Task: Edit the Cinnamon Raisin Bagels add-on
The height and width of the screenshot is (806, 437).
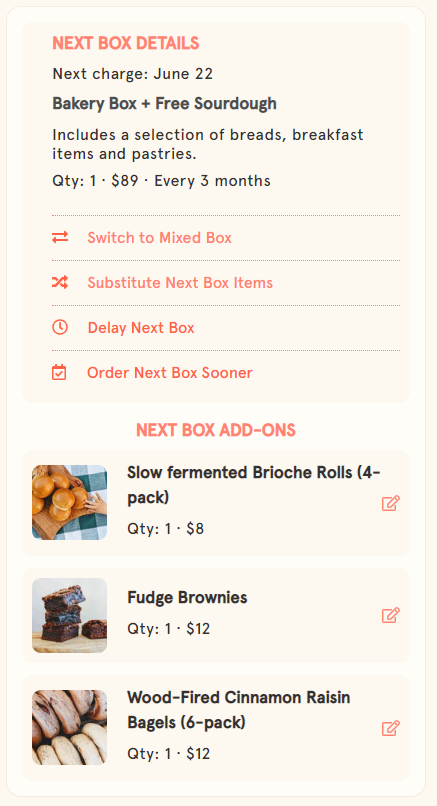Action: [x=391, y=728]
